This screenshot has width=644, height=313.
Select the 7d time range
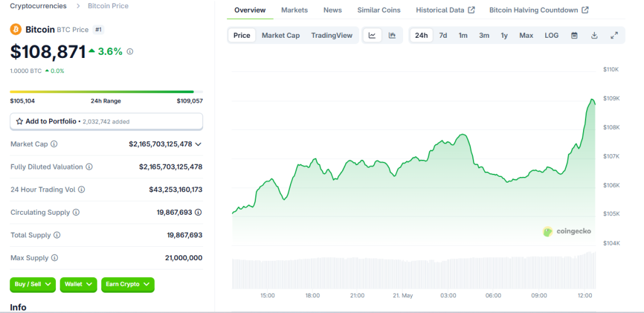tap(443, 35)
